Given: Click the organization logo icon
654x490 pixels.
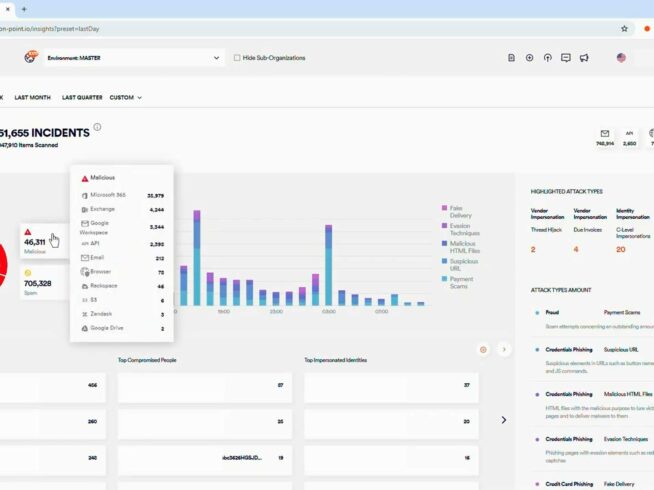Looking at the screenshot, I should (x=31, y=57).
